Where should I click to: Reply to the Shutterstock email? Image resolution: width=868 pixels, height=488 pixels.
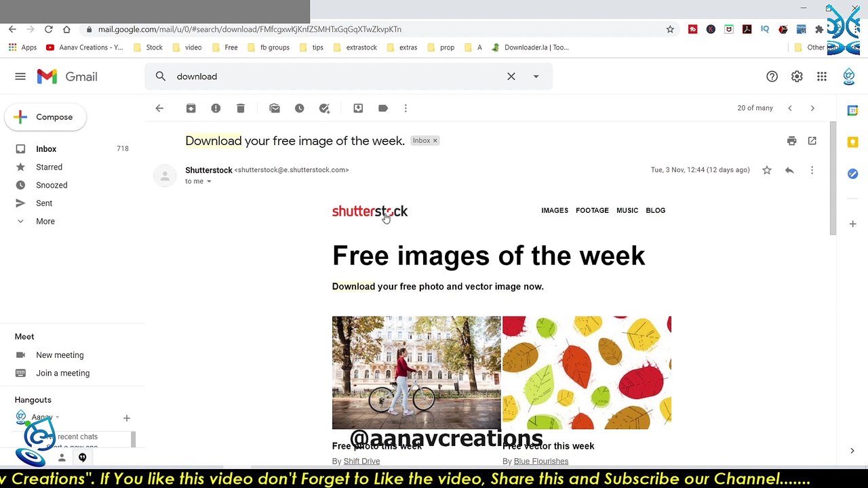click(789, 170)
